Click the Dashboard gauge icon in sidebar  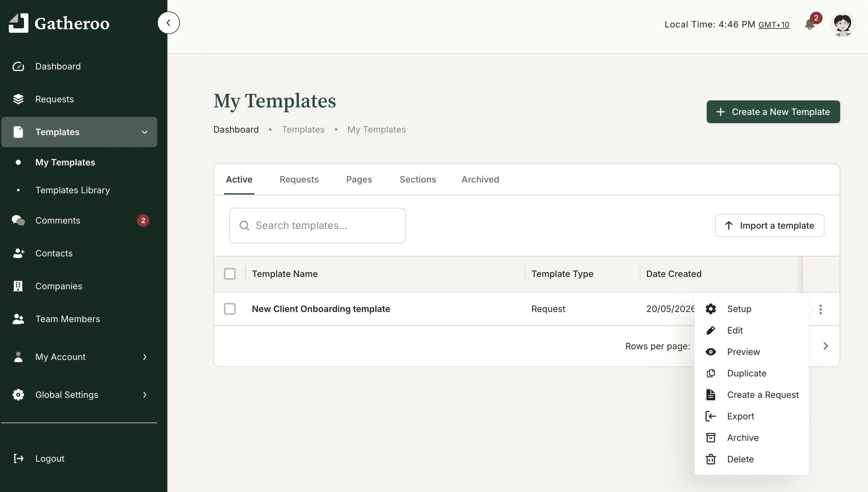tap(18, 66)
